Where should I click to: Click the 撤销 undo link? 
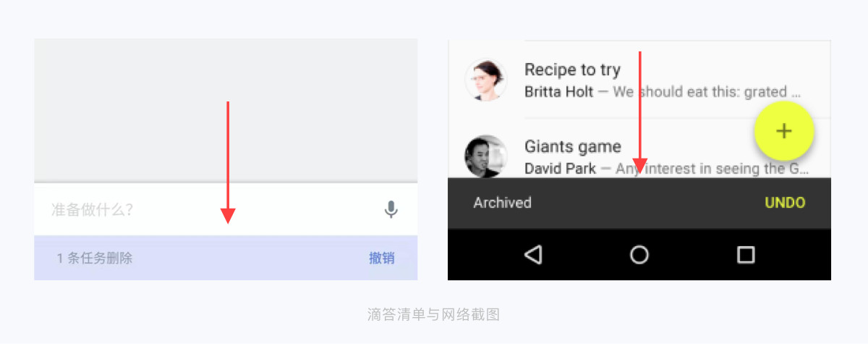[x=382, y=258]
